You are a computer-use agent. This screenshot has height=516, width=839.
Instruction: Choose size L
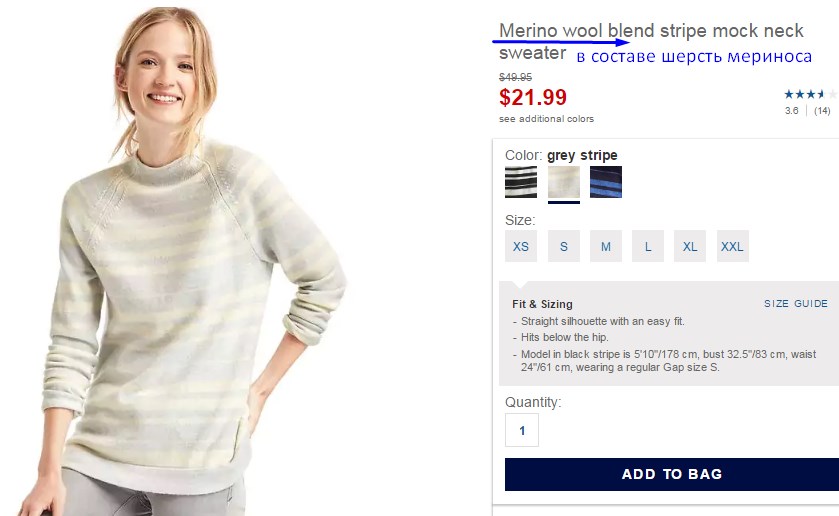[x=648, y=246]
